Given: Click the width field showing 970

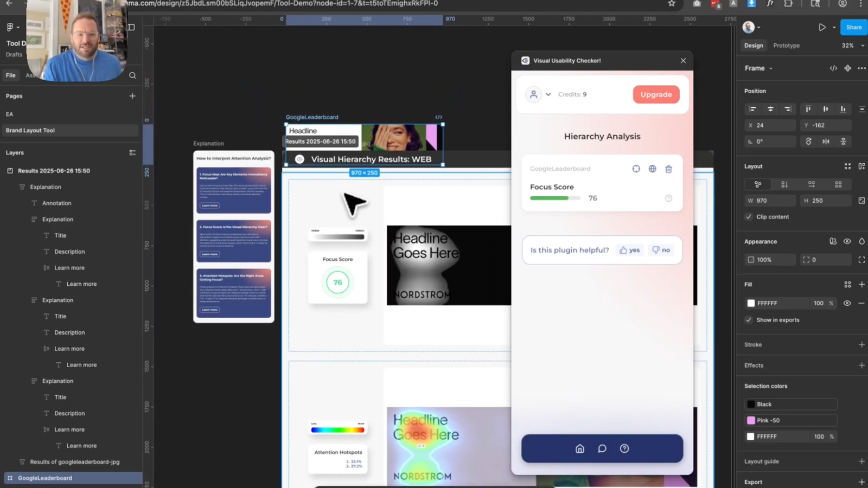Looking at the screenshot, I should [770, 201].
